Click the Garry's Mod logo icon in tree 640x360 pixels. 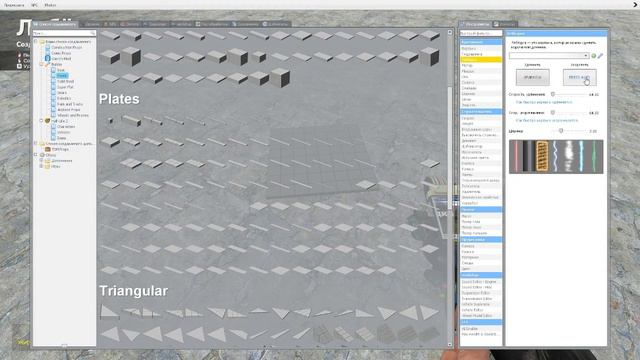(x=48, y=59)
